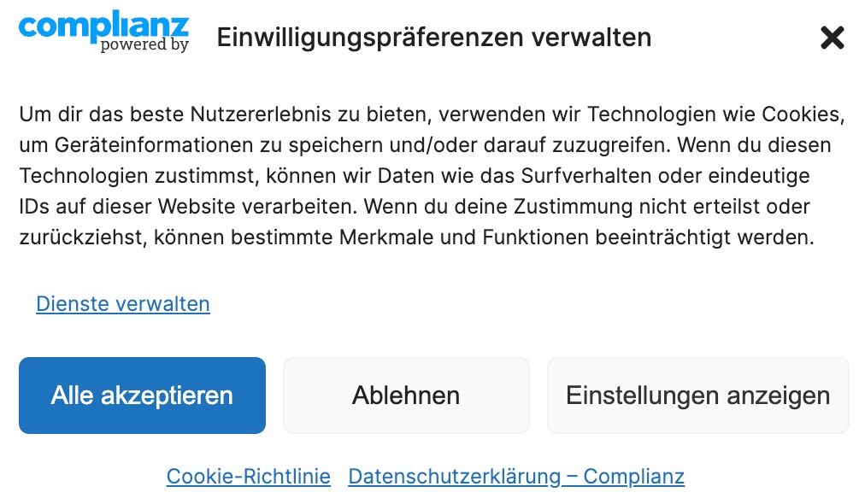Accept all cookies with Alle akzeptieren
Viewport: 865px width, 504px height.
(x=143, y=396)
